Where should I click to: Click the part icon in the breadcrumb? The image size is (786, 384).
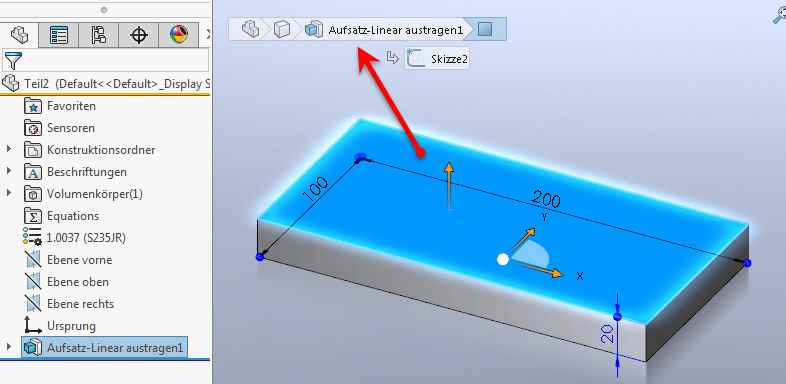(251, 29)
